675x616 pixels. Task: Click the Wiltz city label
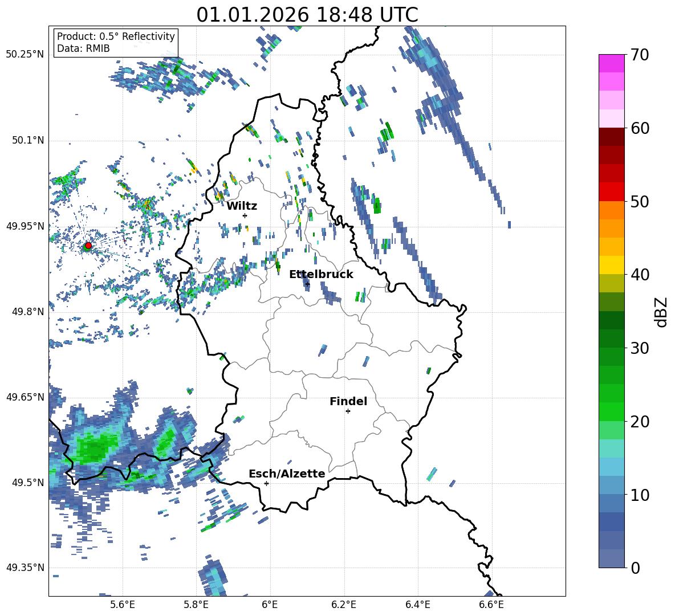coord(242,206)
